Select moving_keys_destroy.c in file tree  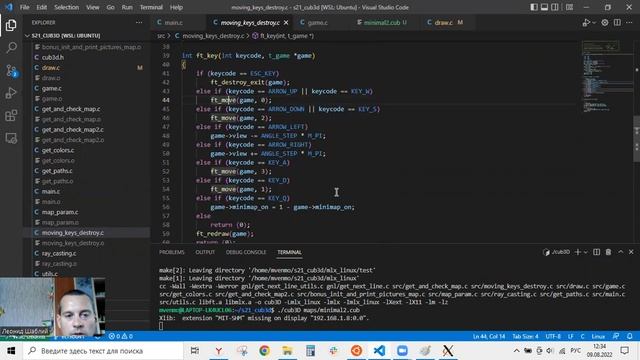73,233
